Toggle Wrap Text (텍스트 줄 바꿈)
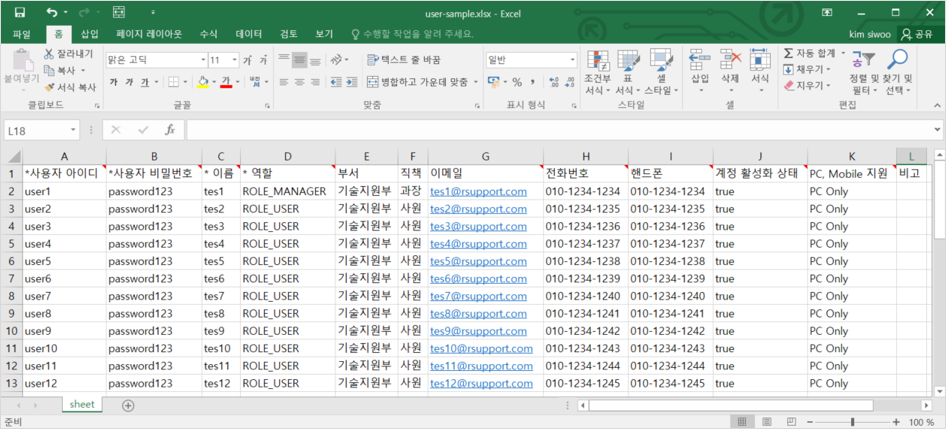This screenshot has width=946, height=429. point(404,60)
